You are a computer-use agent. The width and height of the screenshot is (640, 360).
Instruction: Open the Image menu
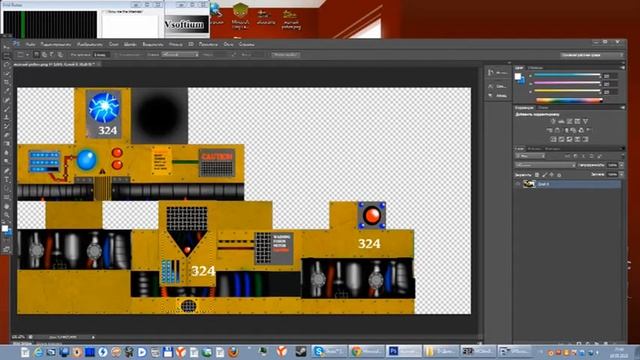(90, 44)
